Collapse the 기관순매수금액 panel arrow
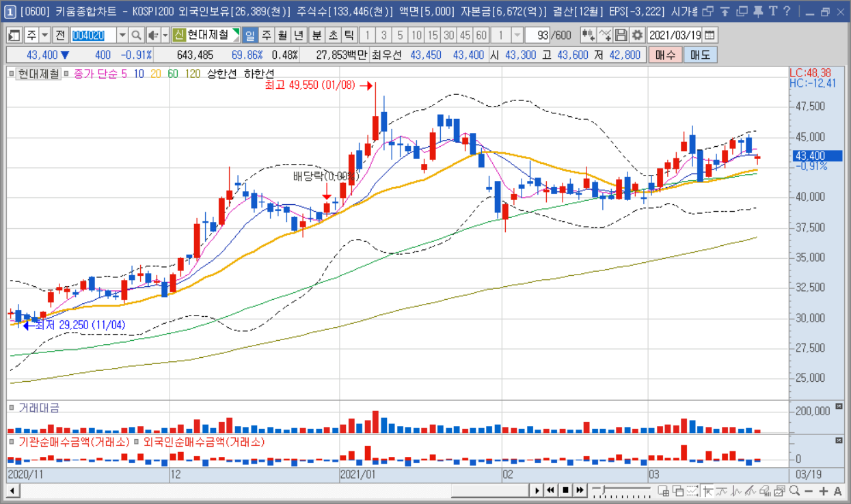The width and height of the screenshot is (851, 504). coord(839,441)
